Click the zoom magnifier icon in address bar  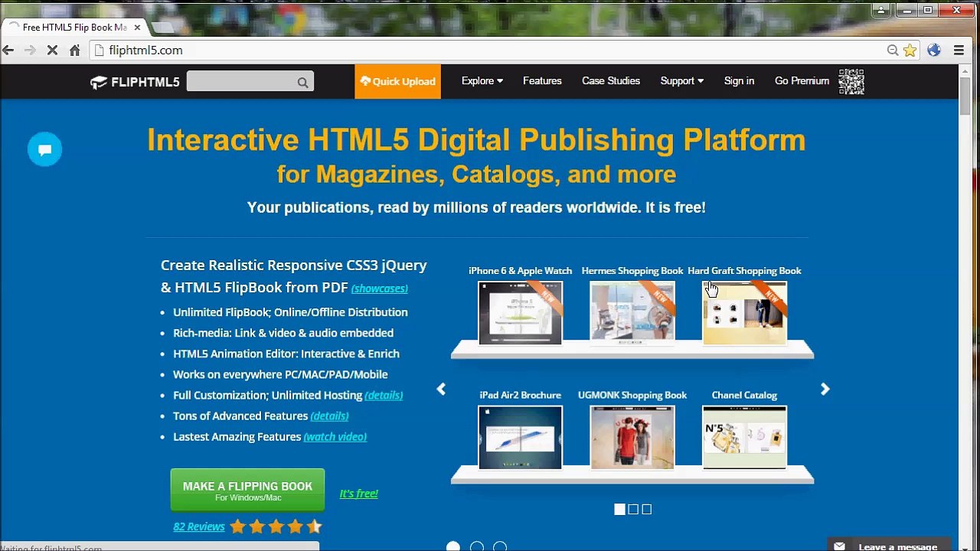(x=893, y=51)
